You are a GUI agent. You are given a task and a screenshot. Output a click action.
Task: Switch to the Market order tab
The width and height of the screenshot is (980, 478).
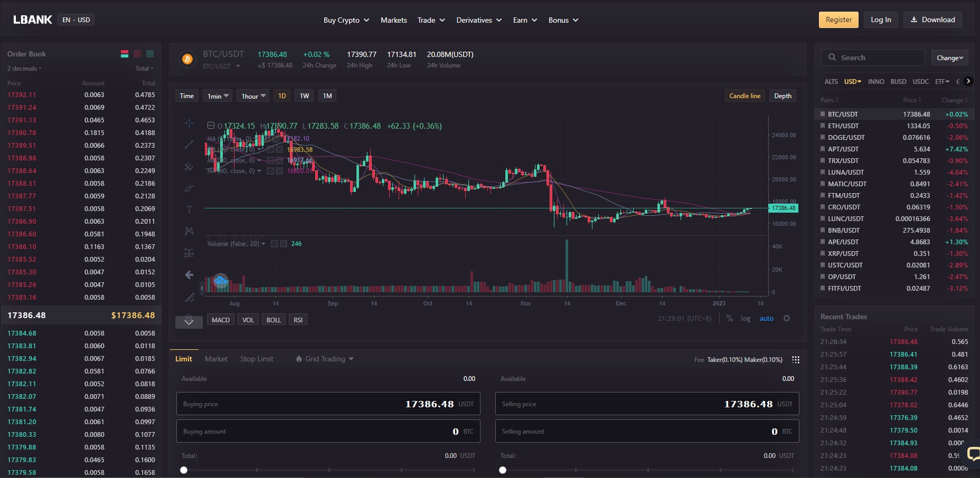point(216,359)
